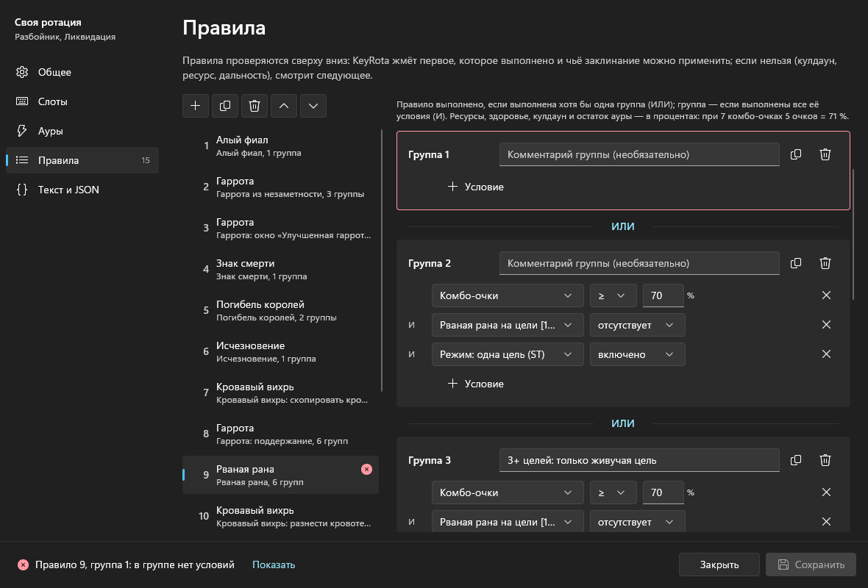This screenshot has width=868, height=588.
Task: Move selected rule up with arrow
Action: pyautogui.click(x=284, y=106)
